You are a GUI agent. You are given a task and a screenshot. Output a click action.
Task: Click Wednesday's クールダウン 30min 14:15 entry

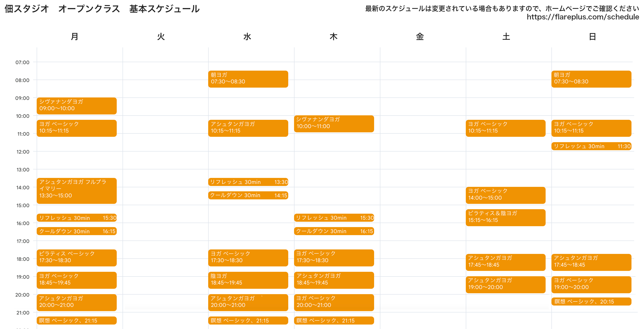[248, 195]
